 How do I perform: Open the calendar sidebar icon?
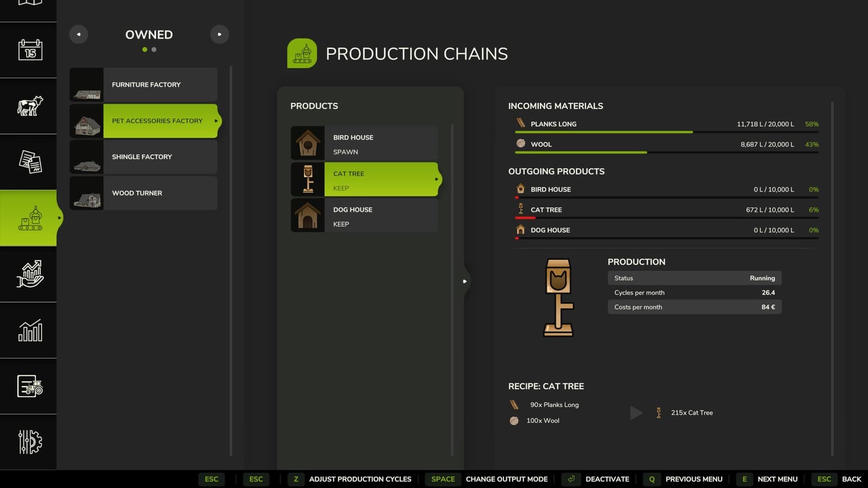click(x=30, y=50)
